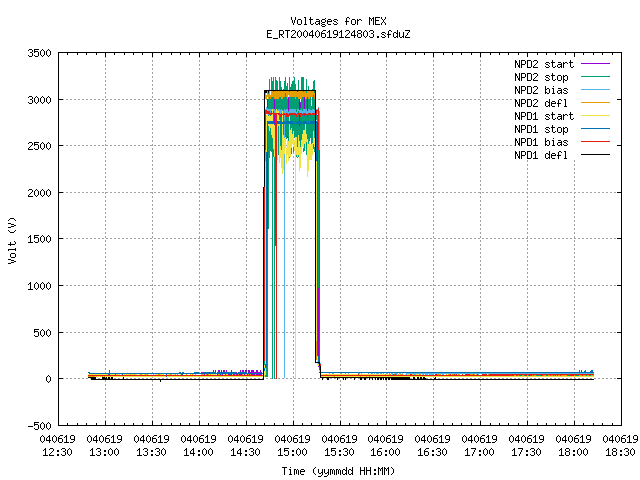This screenshot has width=640, height=480.
Task: Click the 2500 y-axis tick label
Action: [39, 146]
